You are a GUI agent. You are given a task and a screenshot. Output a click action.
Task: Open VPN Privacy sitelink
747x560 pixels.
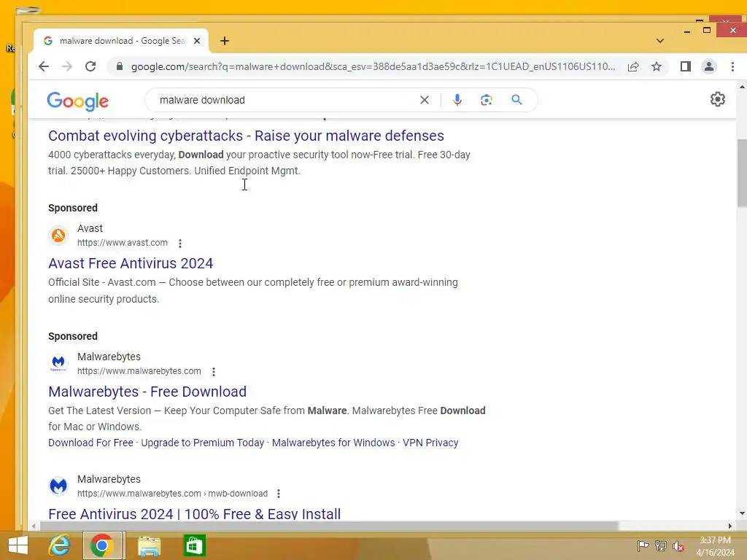click(x=430, y=443)
